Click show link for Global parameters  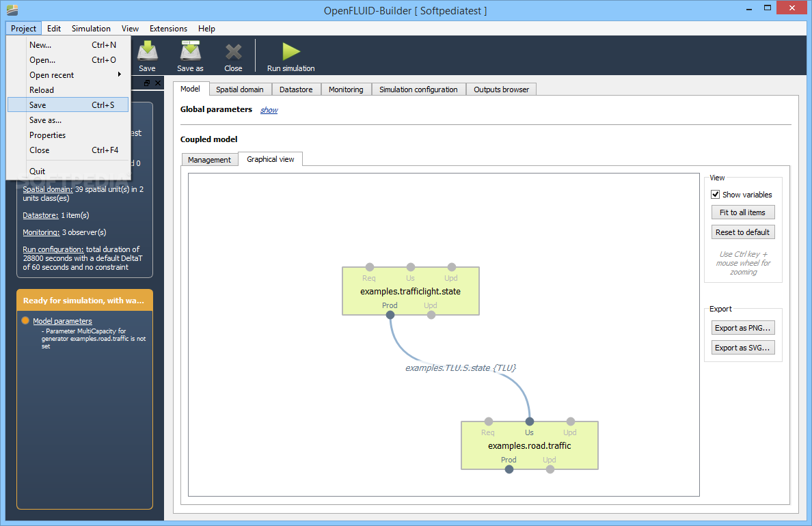(x=269, y=110)
